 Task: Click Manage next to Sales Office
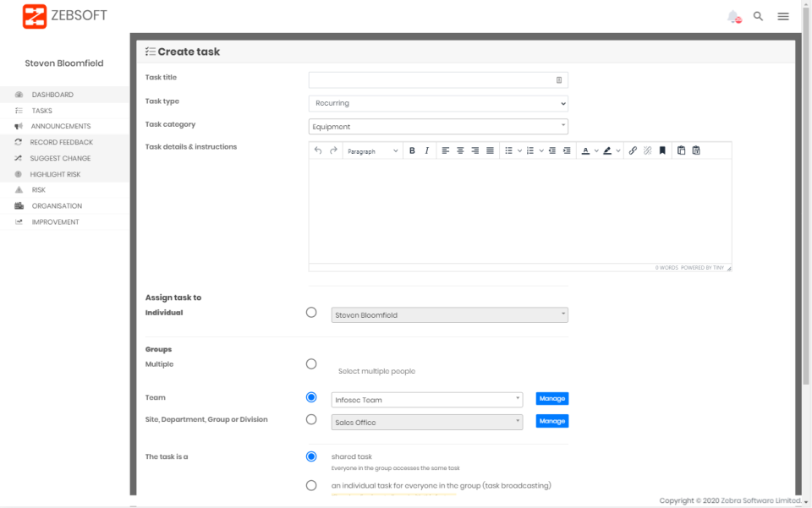tap(551, 421)
